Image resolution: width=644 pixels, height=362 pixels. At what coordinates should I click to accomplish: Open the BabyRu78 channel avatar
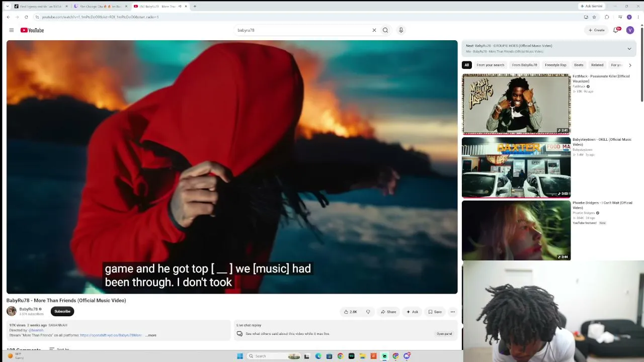pyautogui.click(x=11, y=311)
